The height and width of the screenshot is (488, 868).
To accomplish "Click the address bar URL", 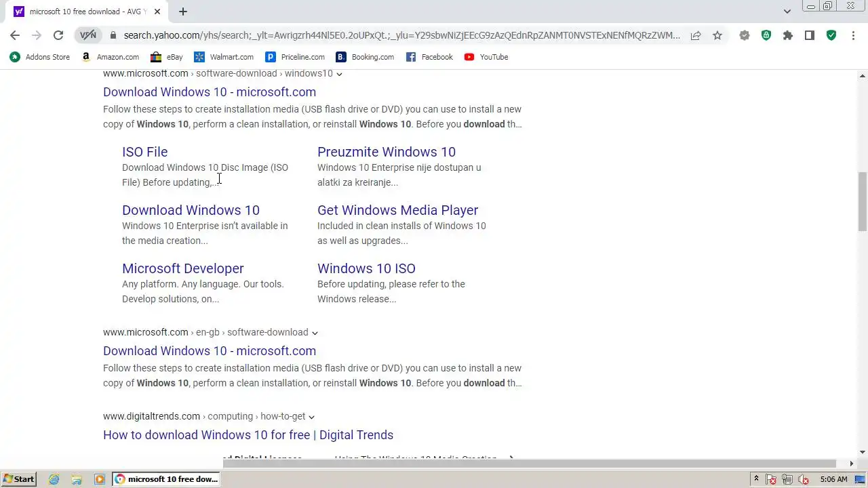I will pyautogui.click(x=401, y=35).
